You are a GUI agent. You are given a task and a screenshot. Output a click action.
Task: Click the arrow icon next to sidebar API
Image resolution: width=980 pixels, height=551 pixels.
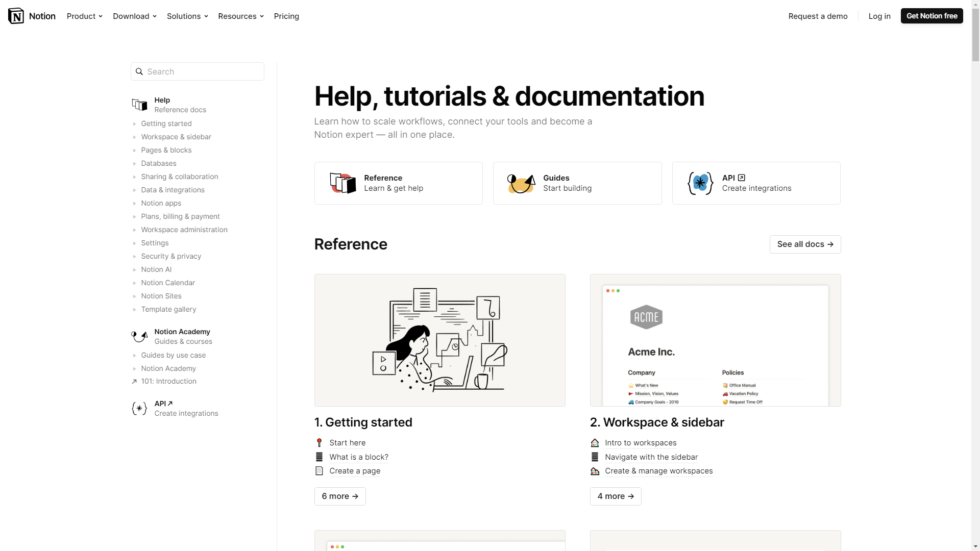tap(170, 404)
